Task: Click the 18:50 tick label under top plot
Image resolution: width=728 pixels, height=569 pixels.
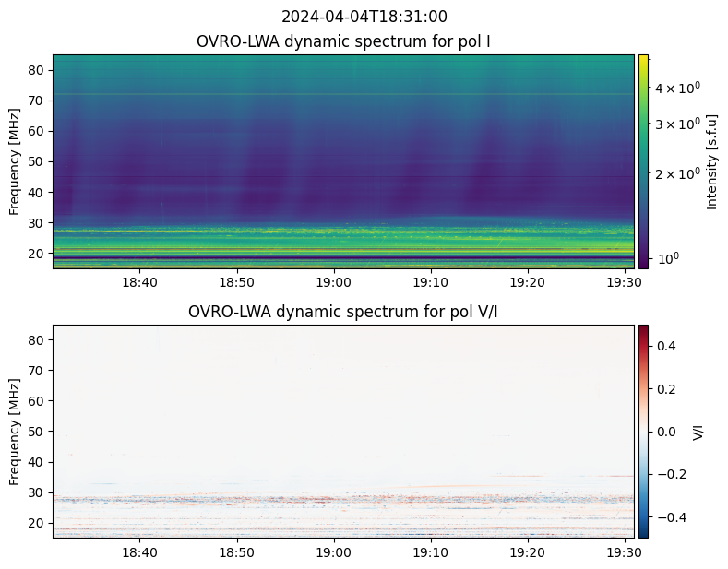Action: tap(237, 282)
